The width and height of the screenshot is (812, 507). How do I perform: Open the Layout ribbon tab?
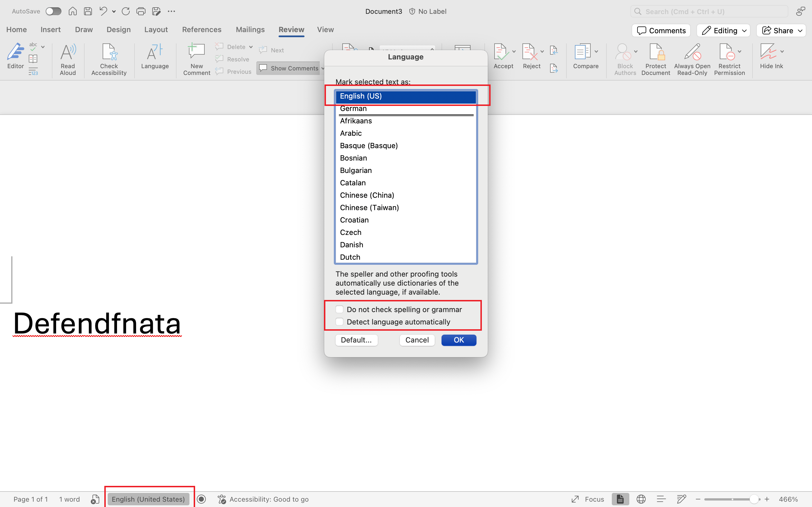(156, 30)
